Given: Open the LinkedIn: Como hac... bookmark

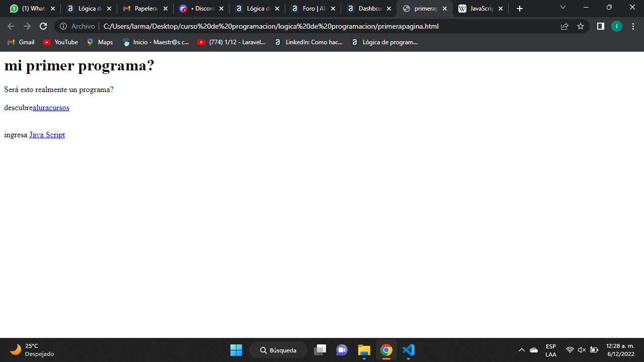Looking at the screenshot, I should click(x=308, y=42).
